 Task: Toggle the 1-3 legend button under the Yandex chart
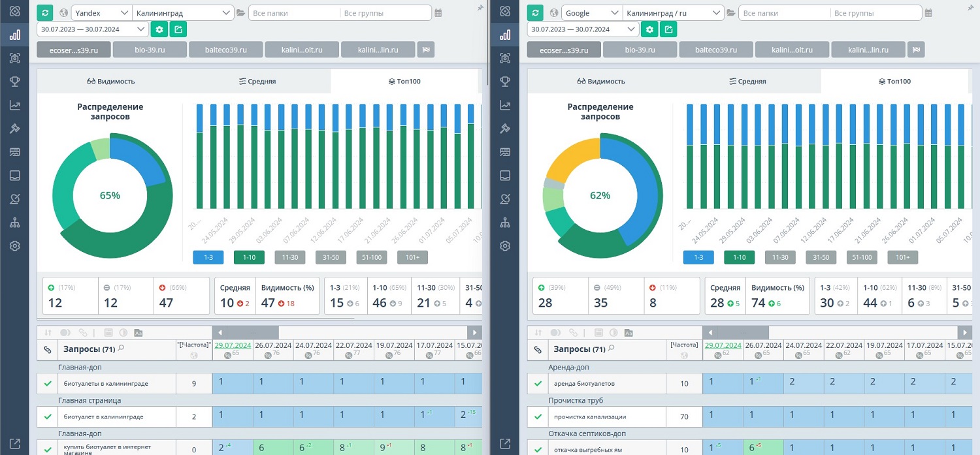click(x=208, y=258)
